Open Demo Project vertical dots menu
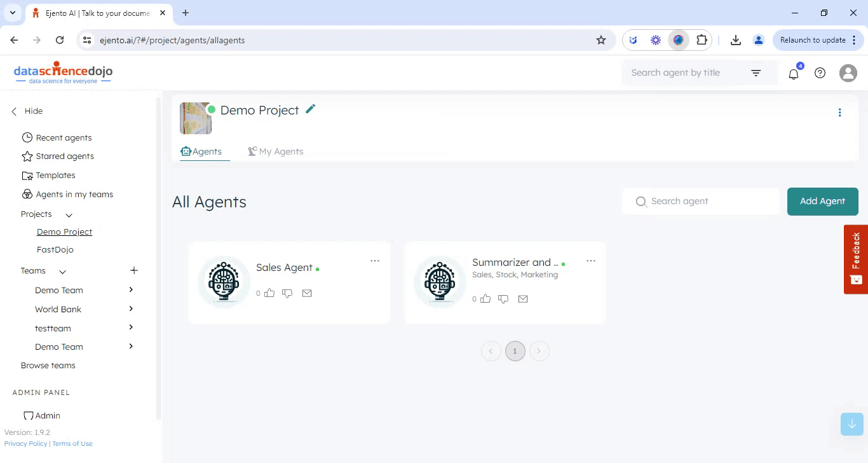 [839, 113]
